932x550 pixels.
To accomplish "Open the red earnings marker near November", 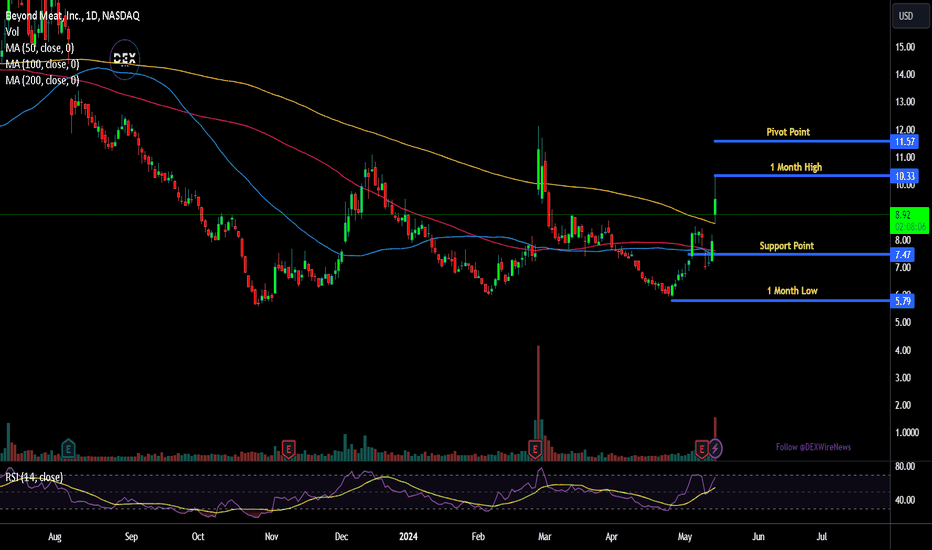I will 288,448.
